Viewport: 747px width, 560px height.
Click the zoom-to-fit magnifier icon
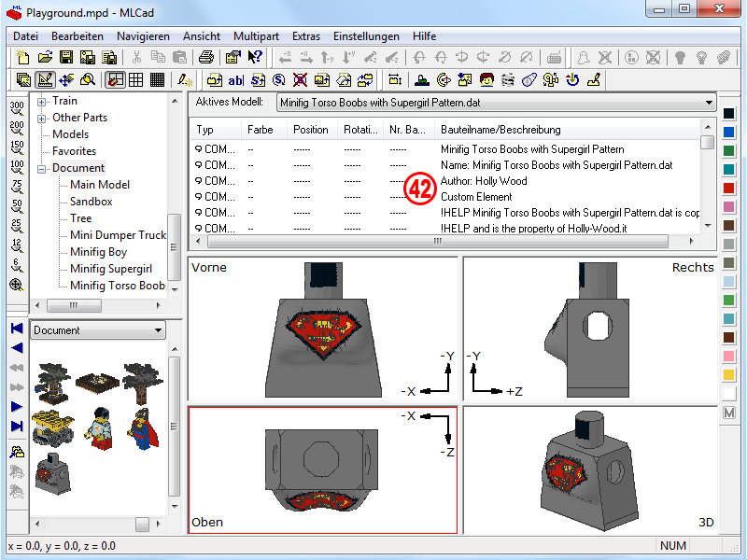coord(17,285)
